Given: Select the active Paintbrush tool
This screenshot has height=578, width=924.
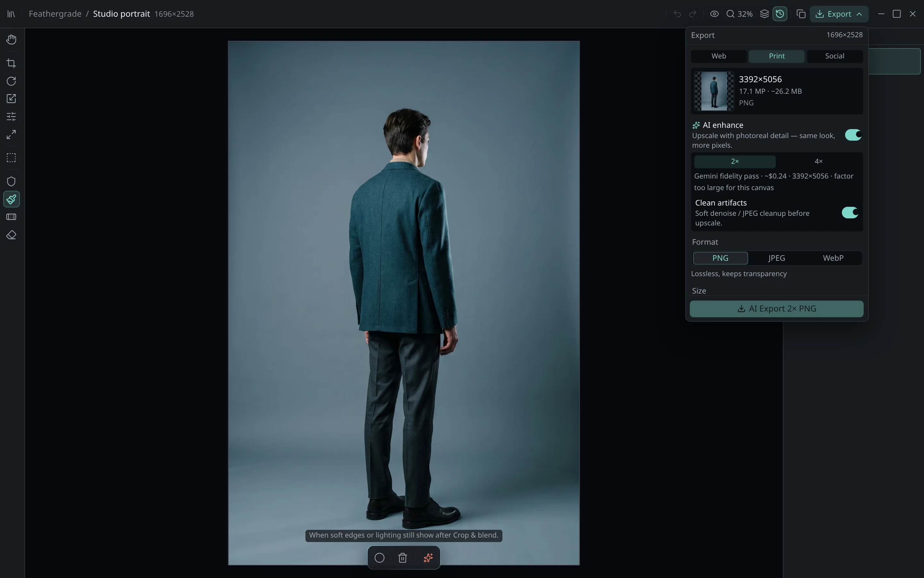Looking at the screenshot, I should (12, 199).
